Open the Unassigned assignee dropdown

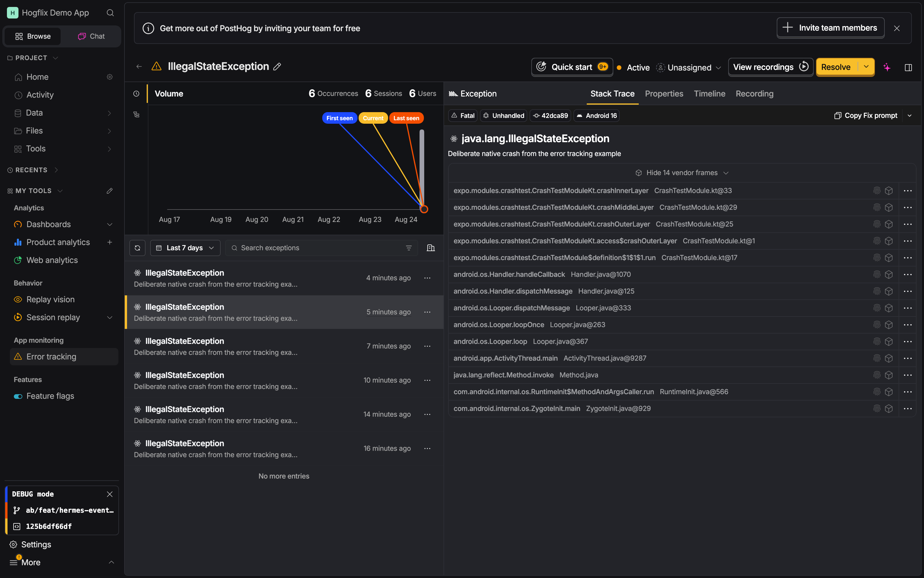[x=689, y=67]
